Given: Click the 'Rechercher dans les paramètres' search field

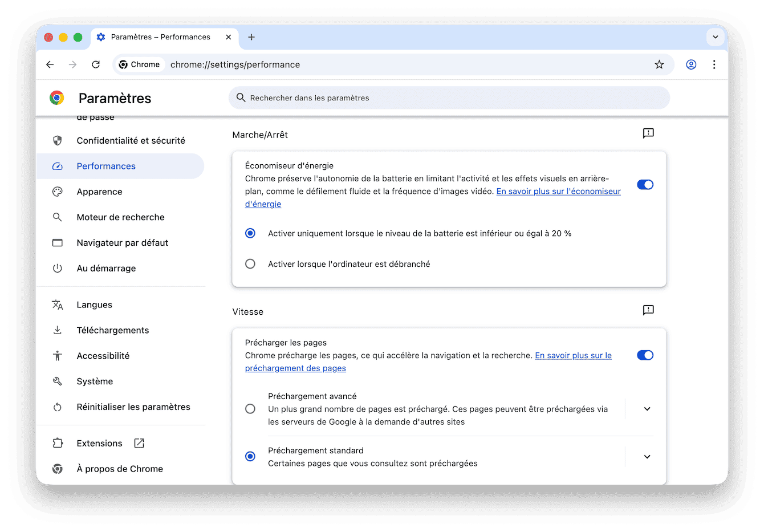Looking at the screenshot, I should point(449,98).
